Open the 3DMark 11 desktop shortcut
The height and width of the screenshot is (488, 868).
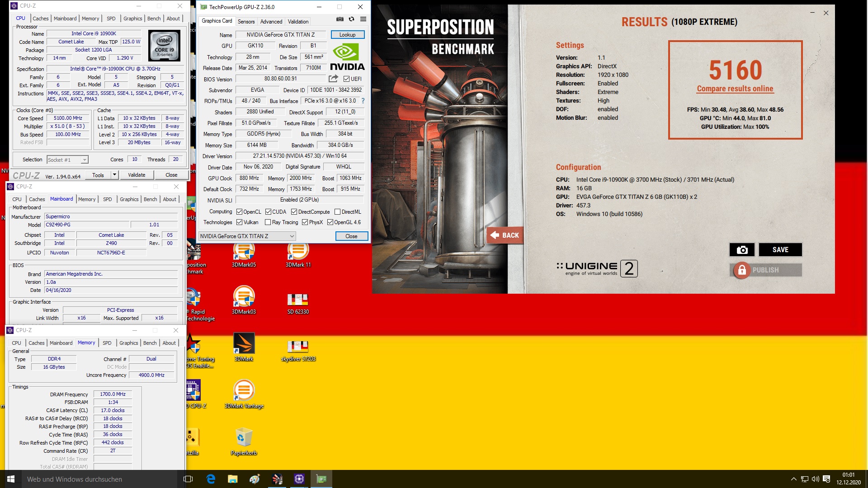point(298,255)
